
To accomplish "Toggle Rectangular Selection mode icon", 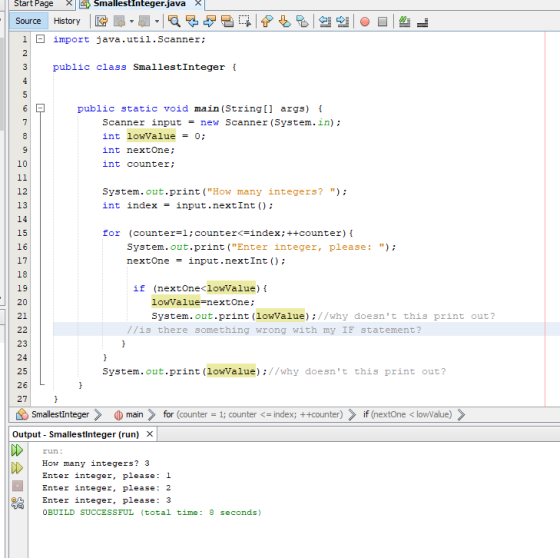I will (x=245, y=21).
